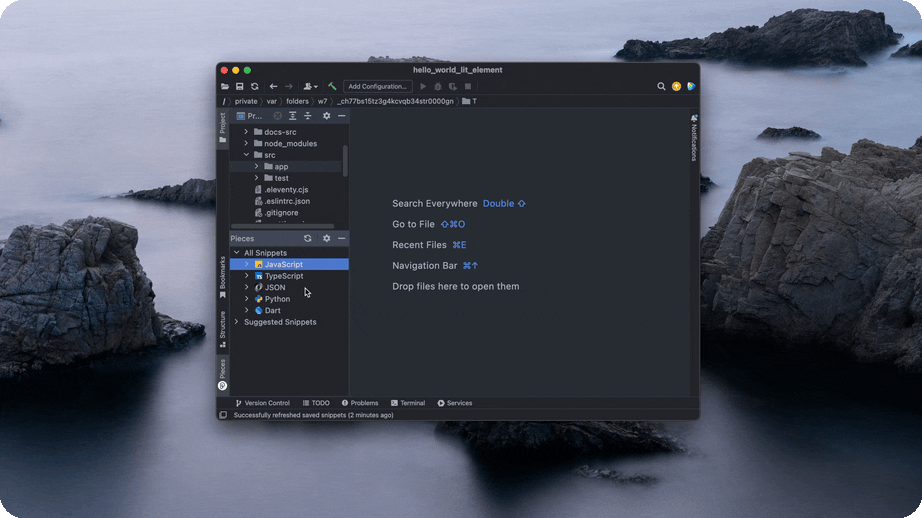Select the .gitignore file
The width and height of the screenshot is (922, 518).
(276, 212)
